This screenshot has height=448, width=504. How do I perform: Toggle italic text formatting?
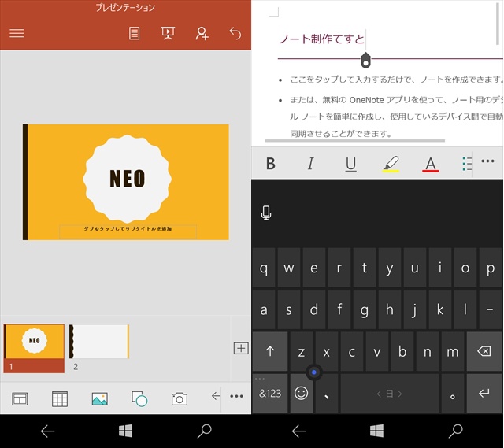(x=310, y=164)
